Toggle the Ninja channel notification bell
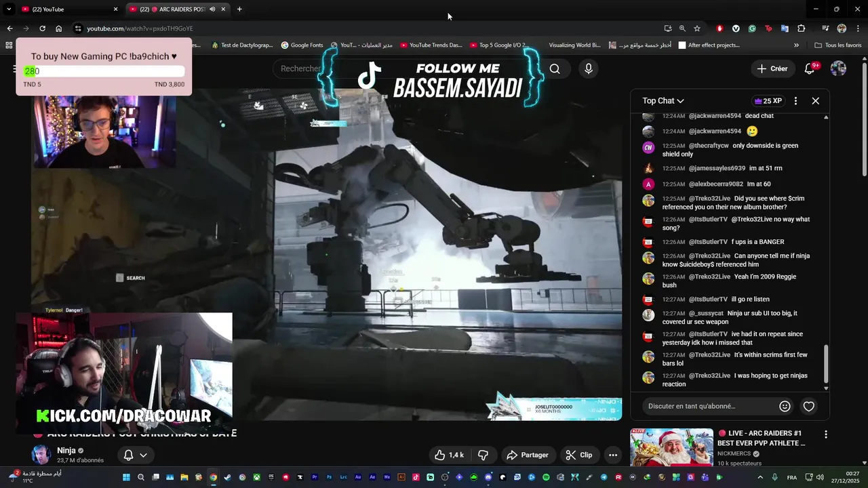Screen dimensions: 868x488 pos(128,455)
